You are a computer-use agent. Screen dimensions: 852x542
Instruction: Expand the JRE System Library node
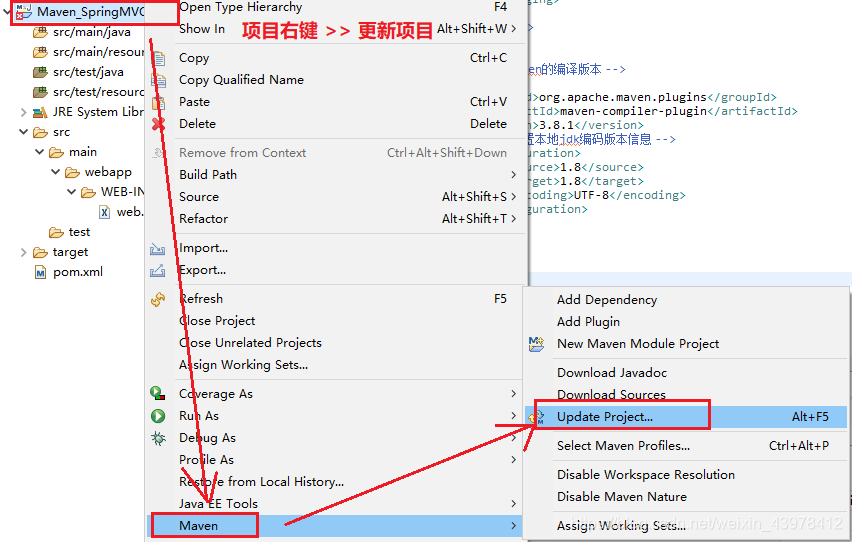[x=23, y=113]
